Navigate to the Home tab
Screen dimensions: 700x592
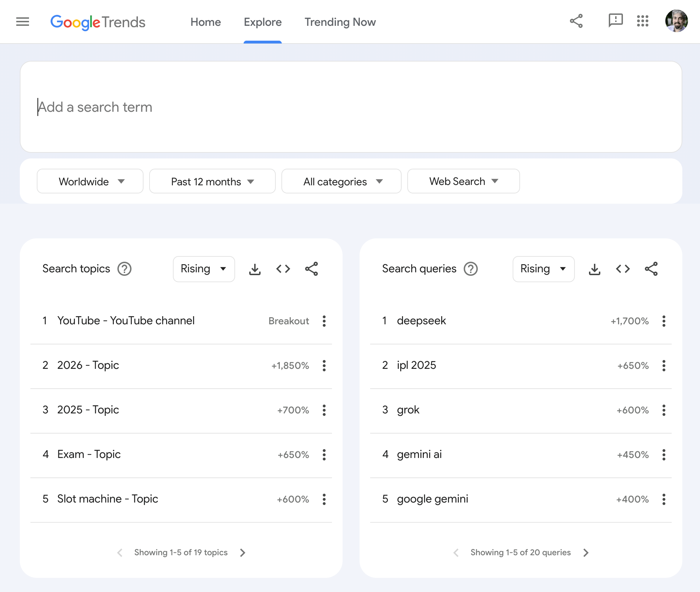[x=205, y=22]
